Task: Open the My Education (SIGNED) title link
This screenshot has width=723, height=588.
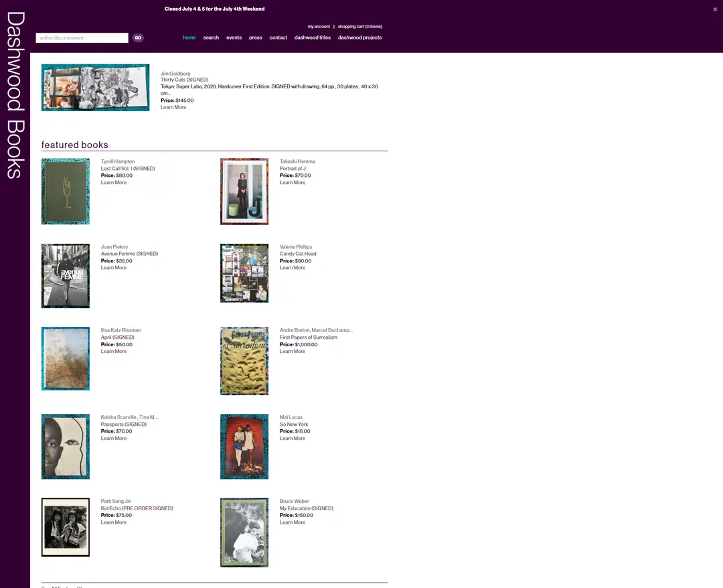Action: (307, 509)
